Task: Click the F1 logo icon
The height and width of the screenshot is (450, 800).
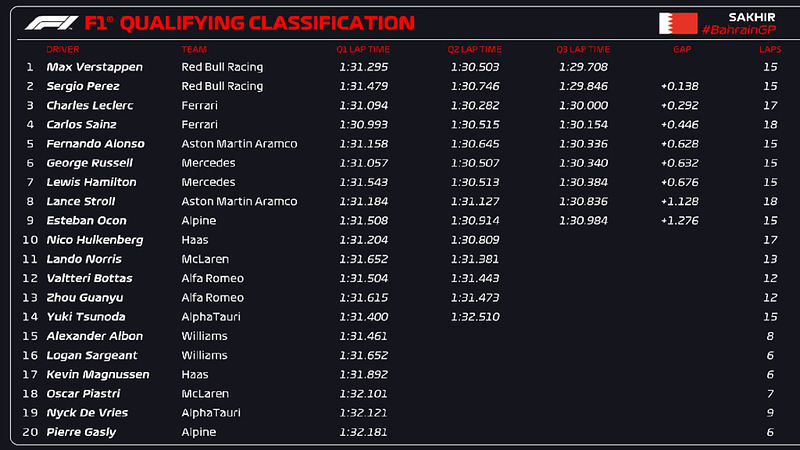Action: 51,22
